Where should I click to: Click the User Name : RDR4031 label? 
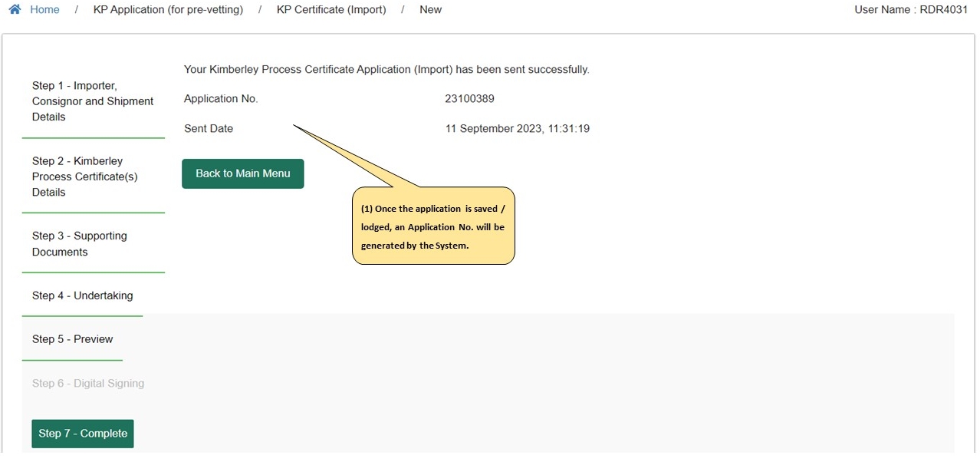pos(911,10)
